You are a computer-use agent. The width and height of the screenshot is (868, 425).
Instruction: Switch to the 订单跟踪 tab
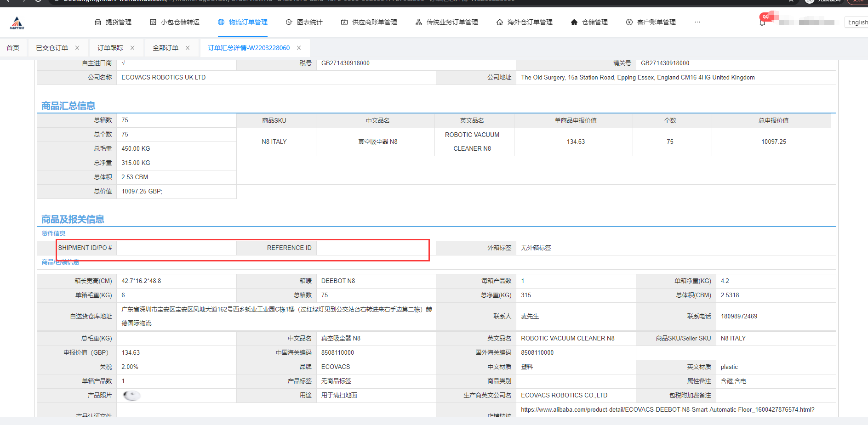(110, 47)
